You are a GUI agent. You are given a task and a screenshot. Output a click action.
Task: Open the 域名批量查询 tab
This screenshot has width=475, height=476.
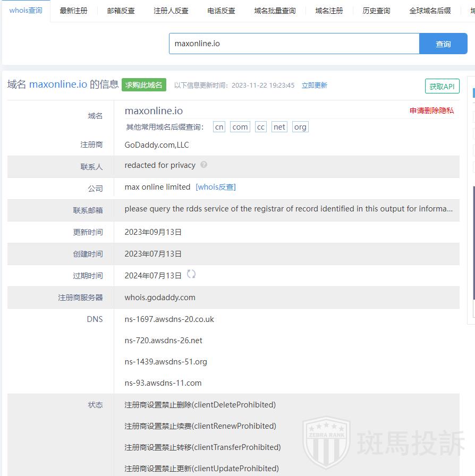pyautogui.click(x=275, y=11)
